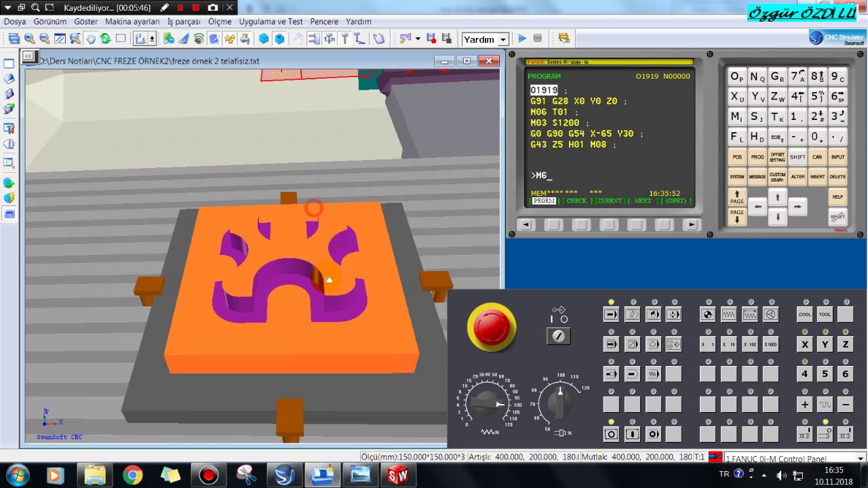Click the plus jog direction button
This screenshot has width=868, height=488.
(805, 405)
